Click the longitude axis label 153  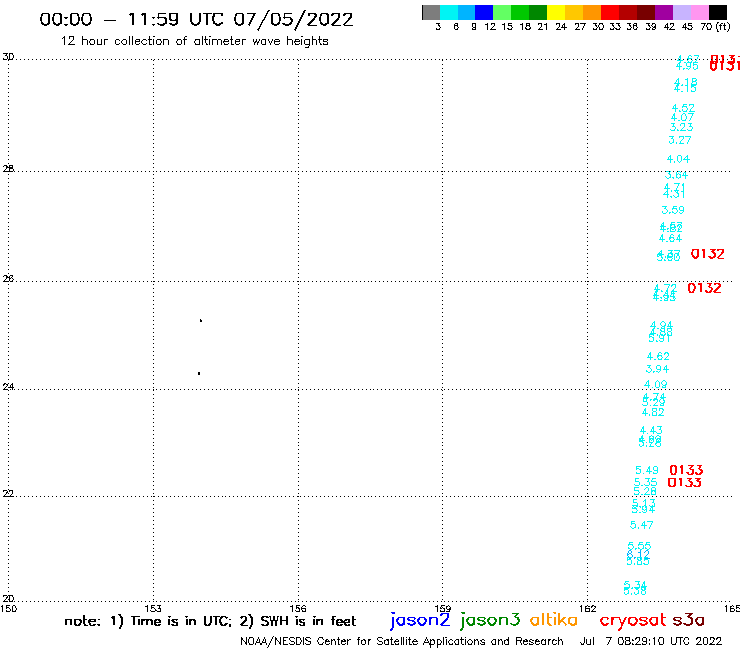153,608
